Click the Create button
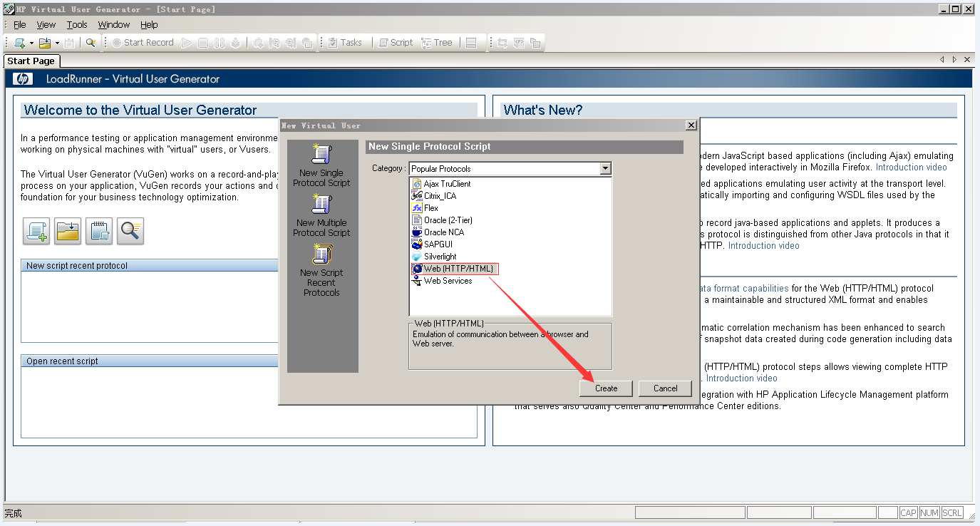The image size is (980, 526). pyautogui.click(x=606, y=388)
